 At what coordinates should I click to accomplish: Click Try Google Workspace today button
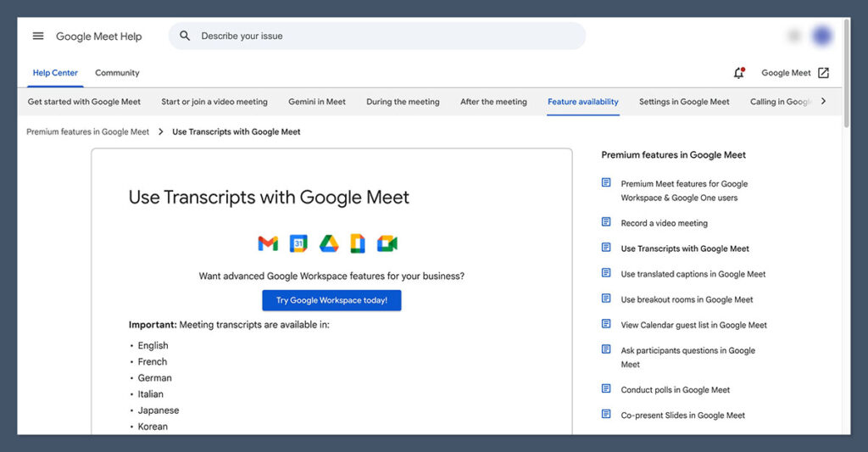[x=331, y=300]
